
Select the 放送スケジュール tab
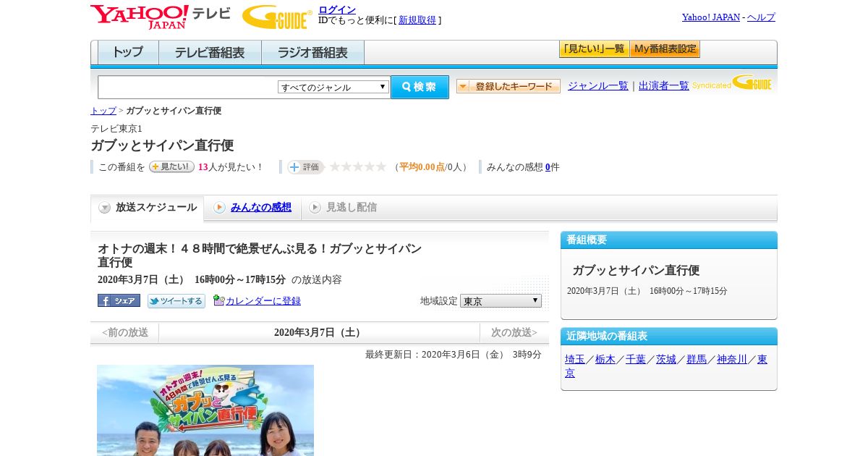[147, 208]
